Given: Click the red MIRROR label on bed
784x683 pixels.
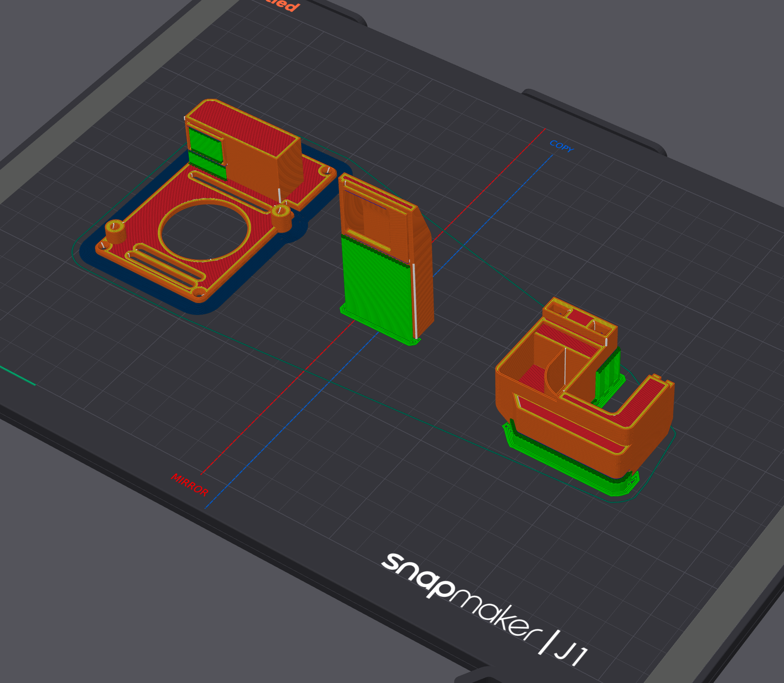Looking at the screenshot, I should tap(189, 485).
